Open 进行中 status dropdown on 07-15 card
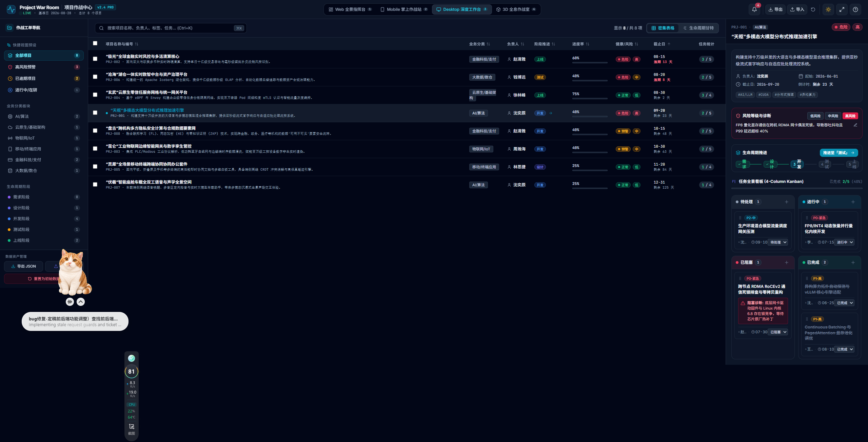 (x=844, y=242)
